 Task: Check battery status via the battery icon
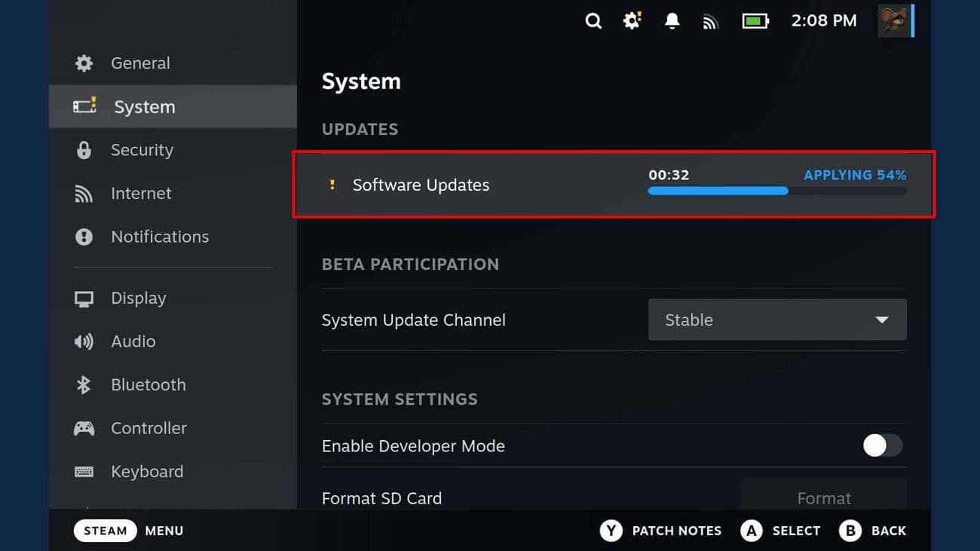point(755,21)
